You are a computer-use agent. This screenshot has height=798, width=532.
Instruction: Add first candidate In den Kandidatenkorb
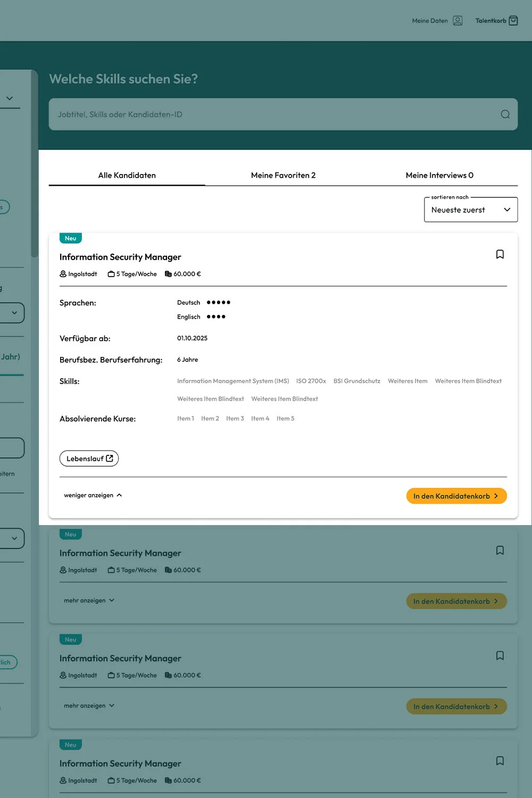tap(456, 496)
